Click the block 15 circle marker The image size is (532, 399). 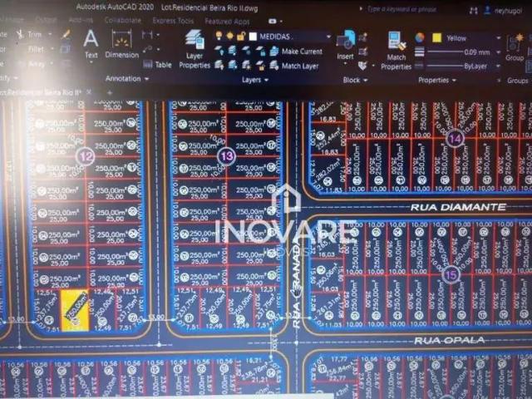(451, 274)
